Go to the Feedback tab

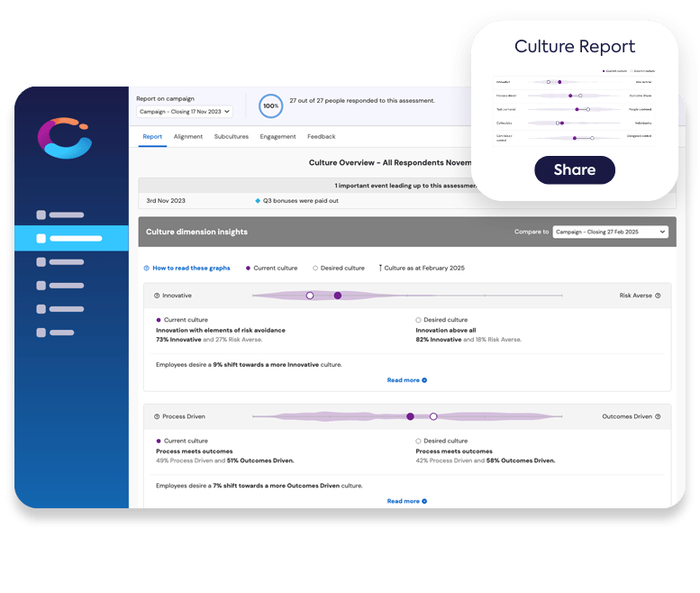pos(322,137)
